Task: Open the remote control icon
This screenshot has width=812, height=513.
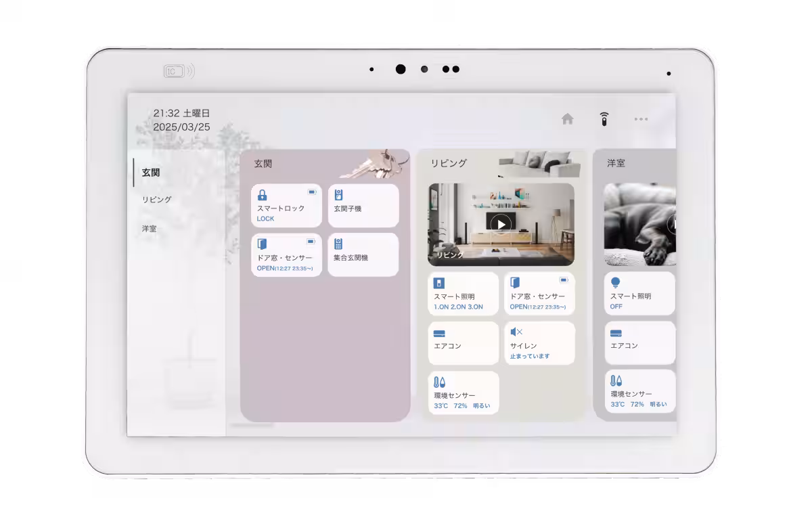Action: tap(604, 119)
